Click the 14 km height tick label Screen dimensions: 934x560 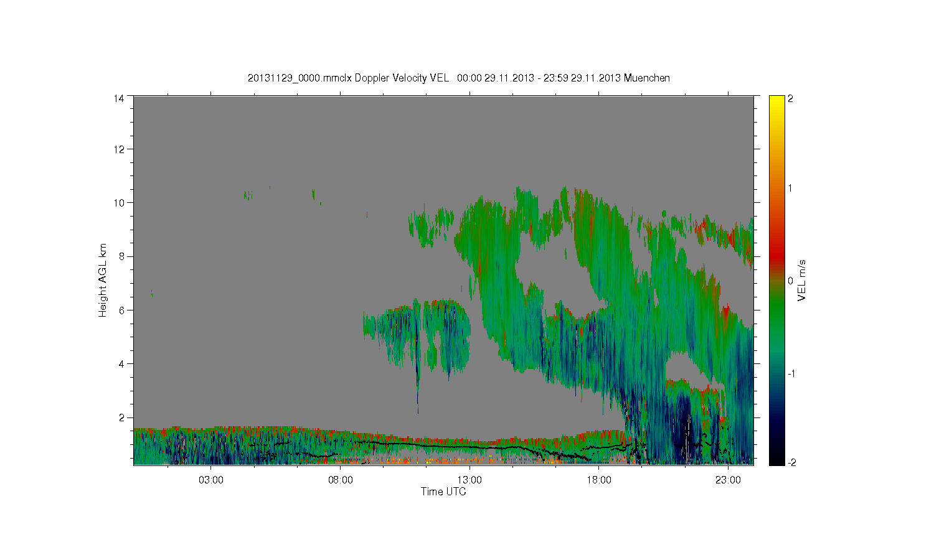(x=118, y=98)
